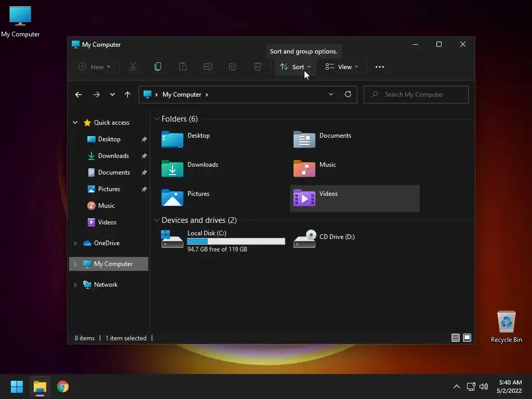Open Documents in Quick access sidebar
Screen dimensions: 532x399
coord(114,172)
